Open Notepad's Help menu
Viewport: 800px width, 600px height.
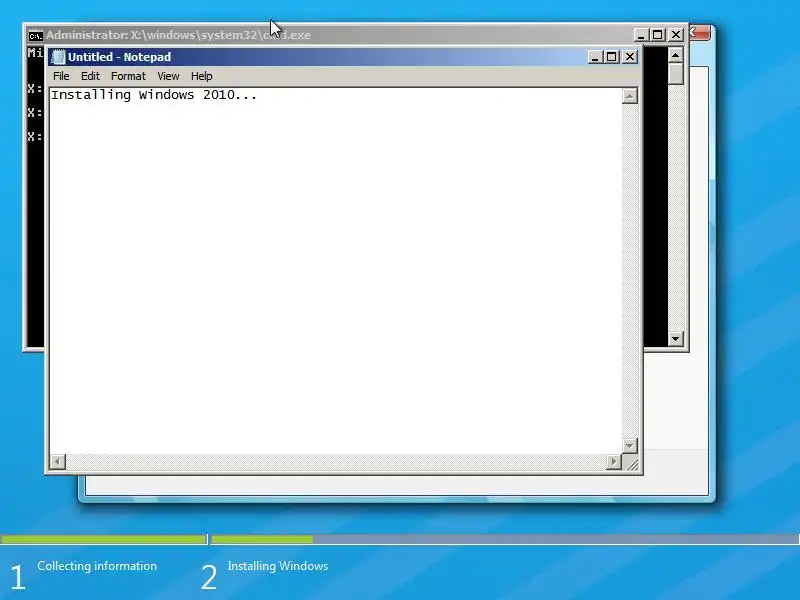click(x=202, y=76)
